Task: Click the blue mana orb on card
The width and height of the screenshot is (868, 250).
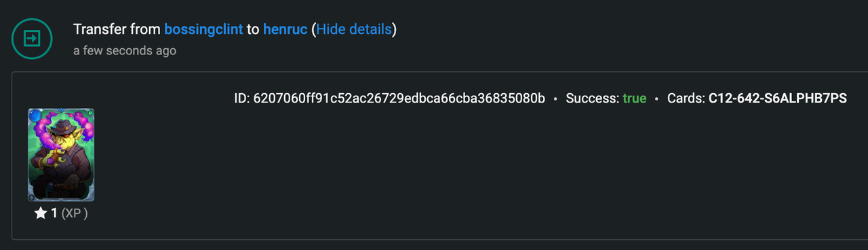Action: point(34,115)
